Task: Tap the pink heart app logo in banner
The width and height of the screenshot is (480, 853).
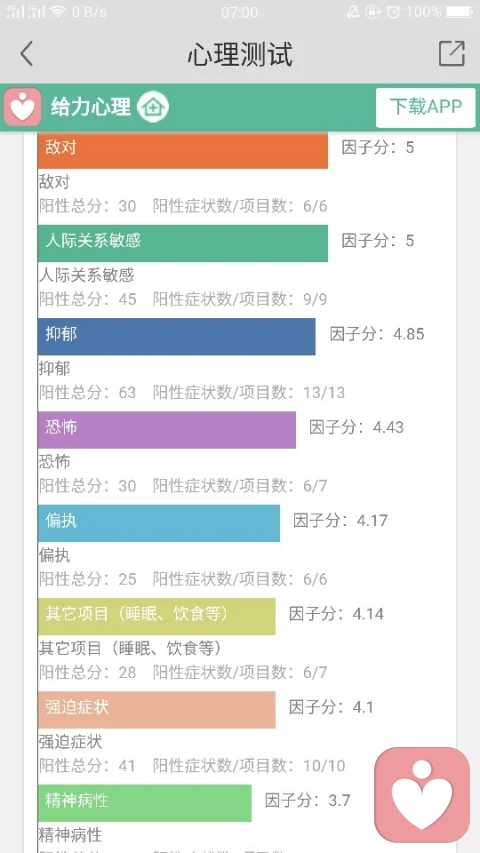Action: [x=23, y=107]
